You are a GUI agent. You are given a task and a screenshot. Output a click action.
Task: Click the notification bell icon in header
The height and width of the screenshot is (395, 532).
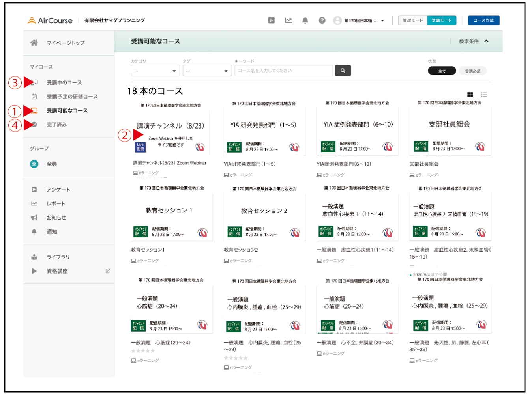pyautogui.click(x=305, y=20)
